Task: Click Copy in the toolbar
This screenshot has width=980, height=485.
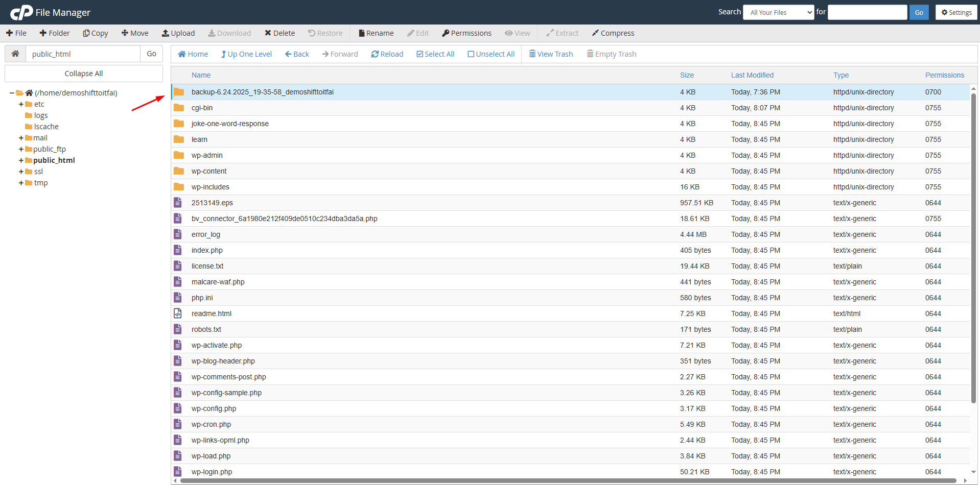Action: (x=96, y=33)
